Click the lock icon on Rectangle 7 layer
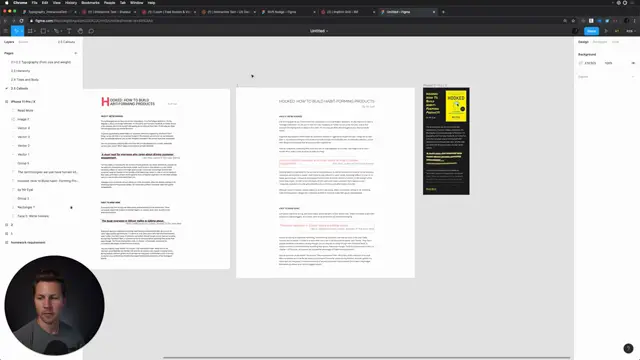640x360 pixels. [71, 207]
